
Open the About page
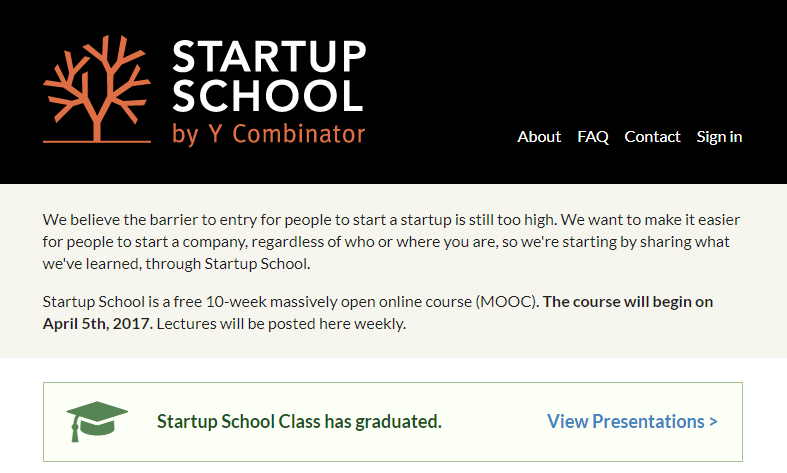click(x=539, y=137)
